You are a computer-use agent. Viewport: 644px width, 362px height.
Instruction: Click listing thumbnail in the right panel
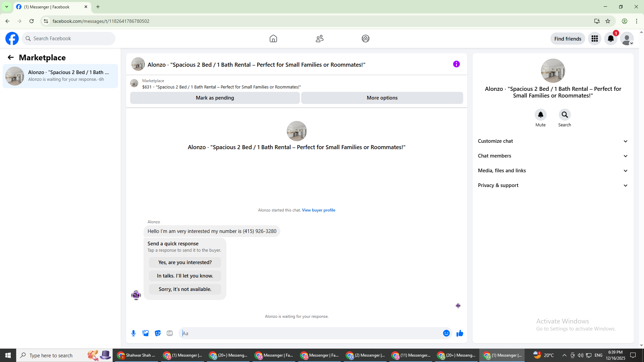pos(553,71)
